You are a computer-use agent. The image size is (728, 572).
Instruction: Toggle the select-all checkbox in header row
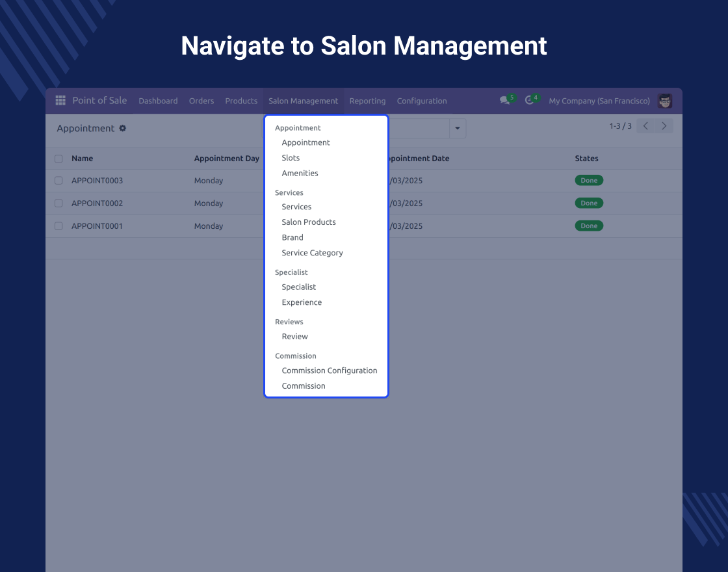[58, 159]
